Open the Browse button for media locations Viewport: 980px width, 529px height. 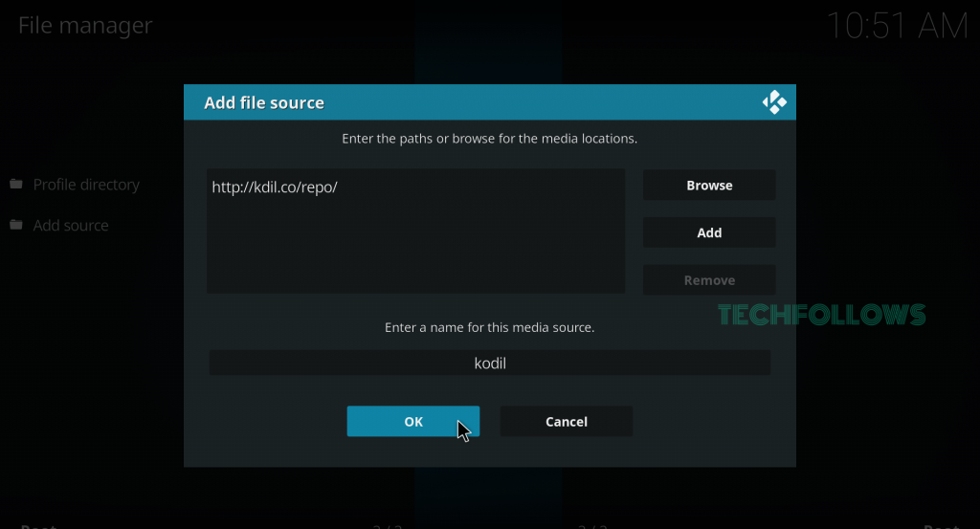709,186
